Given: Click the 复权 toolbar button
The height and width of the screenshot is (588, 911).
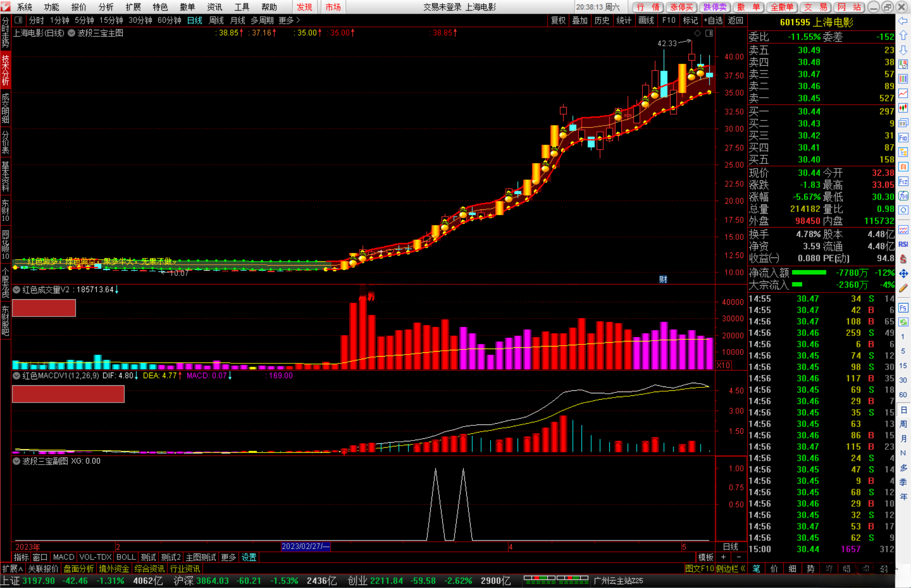Looking at the screenshot, I should click(558, 20).
